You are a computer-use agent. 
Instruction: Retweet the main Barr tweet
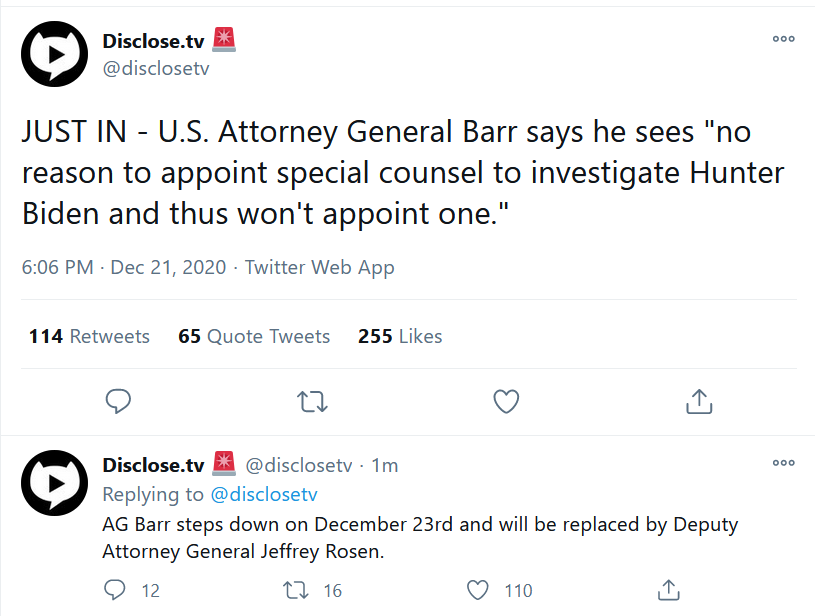313,401
